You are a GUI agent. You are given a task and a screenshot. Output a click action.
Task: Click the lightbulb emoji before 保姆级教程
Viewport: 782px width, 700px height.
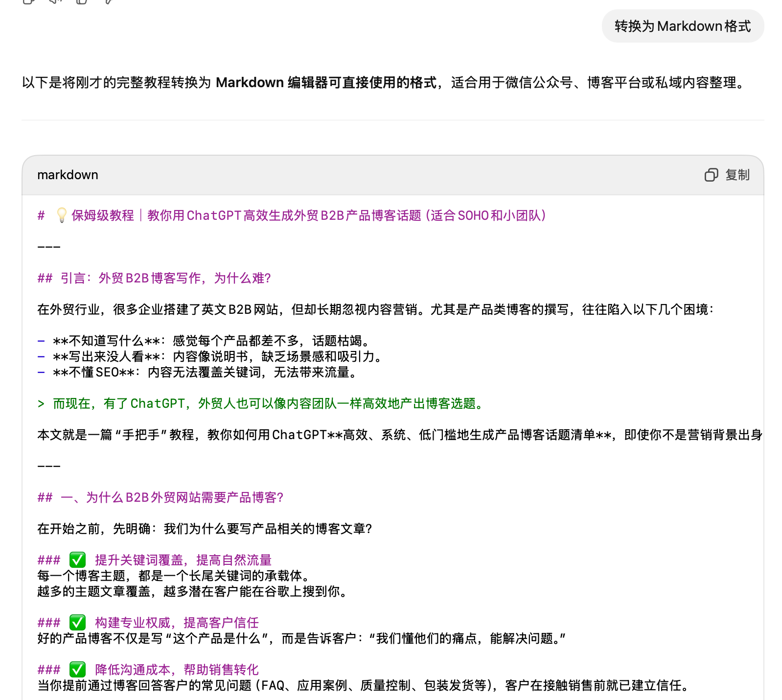click(x=62, y=215)
